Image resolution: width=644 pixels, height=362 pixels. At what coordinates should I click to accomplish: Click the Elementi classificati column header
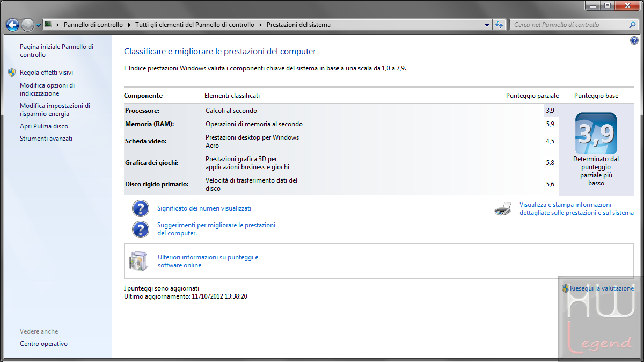232,96
